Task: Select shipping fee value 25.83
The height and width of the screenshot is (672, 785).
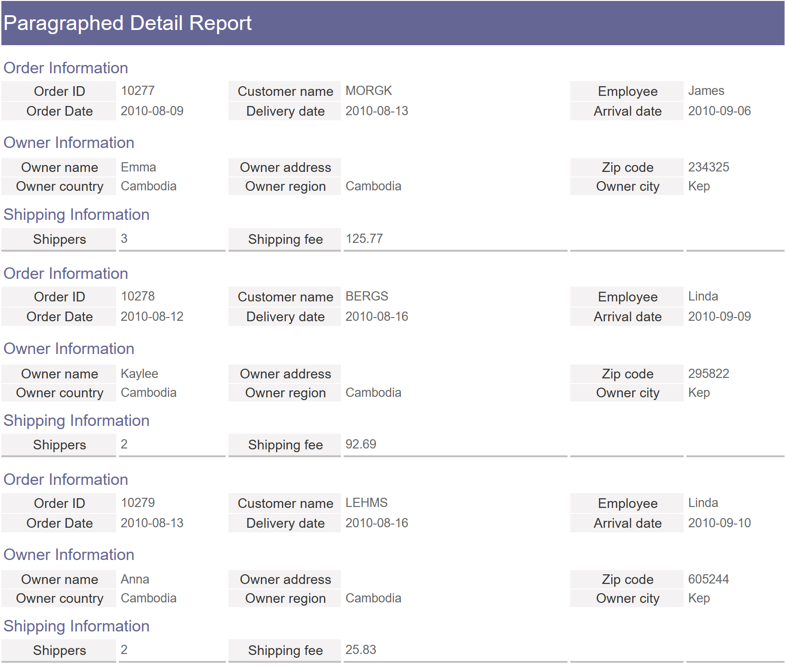Action: (x=361, y=650)
